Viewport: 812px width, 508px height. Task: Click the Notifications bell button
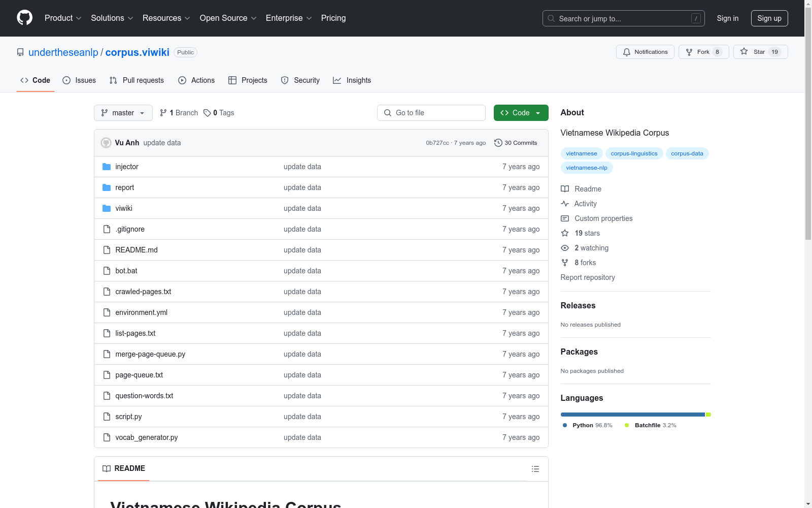point(645,52)
